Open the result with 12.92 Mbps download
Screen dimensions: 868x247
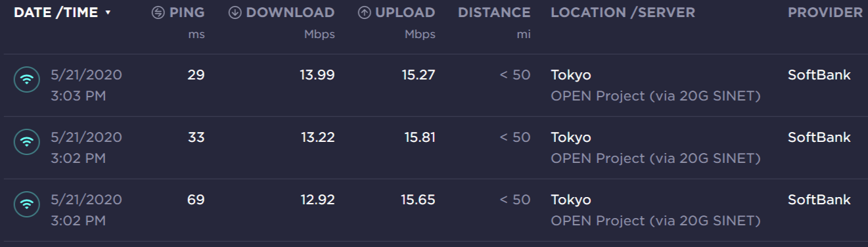point(434,210)
